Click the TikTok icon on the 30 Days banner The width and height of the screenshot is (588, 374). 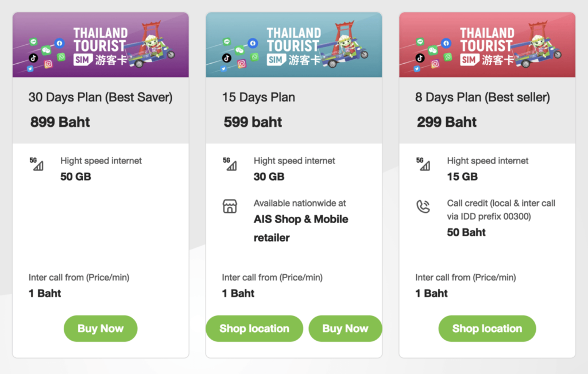tap(33, 58)
